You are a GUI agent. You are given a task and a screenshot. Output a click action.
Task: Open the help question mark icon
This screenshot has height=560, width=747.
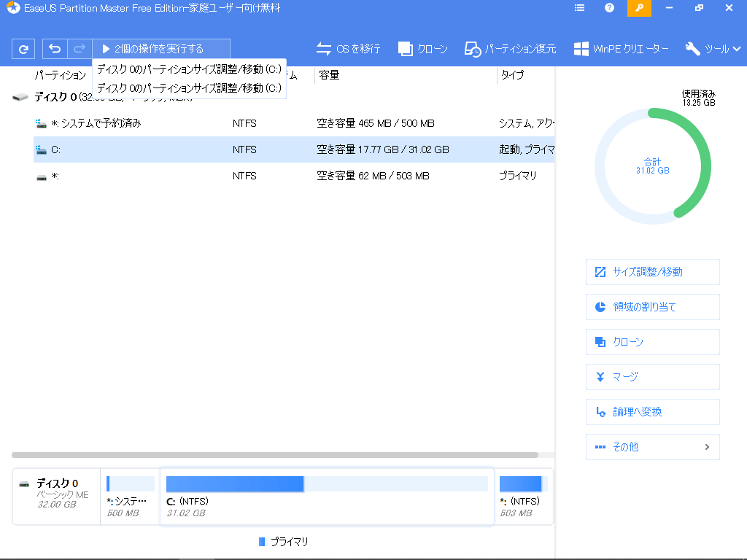tap(609, 8)
